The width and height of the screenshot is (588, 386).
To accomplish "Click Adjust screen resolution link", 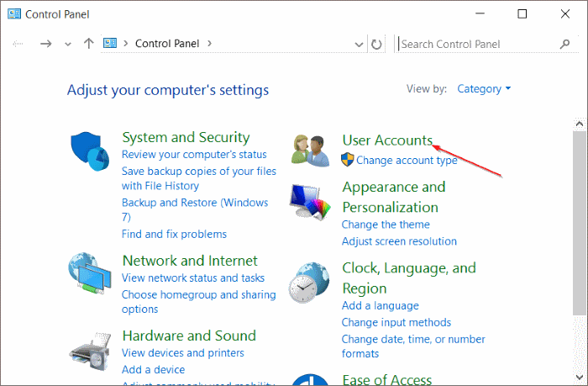I will click(399, 241).
